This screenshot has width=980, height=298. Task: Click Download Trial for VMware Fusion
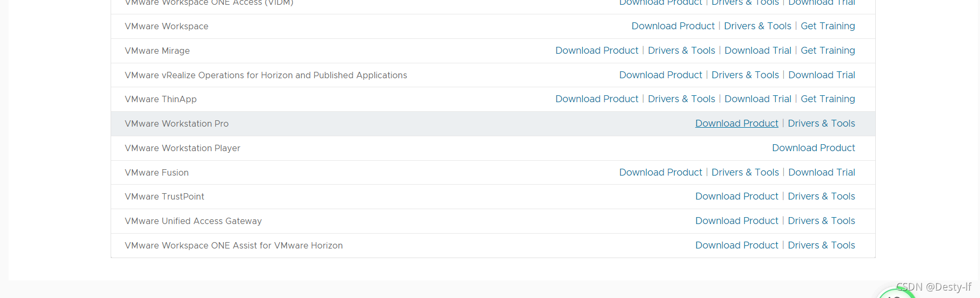tap(822, 172)
